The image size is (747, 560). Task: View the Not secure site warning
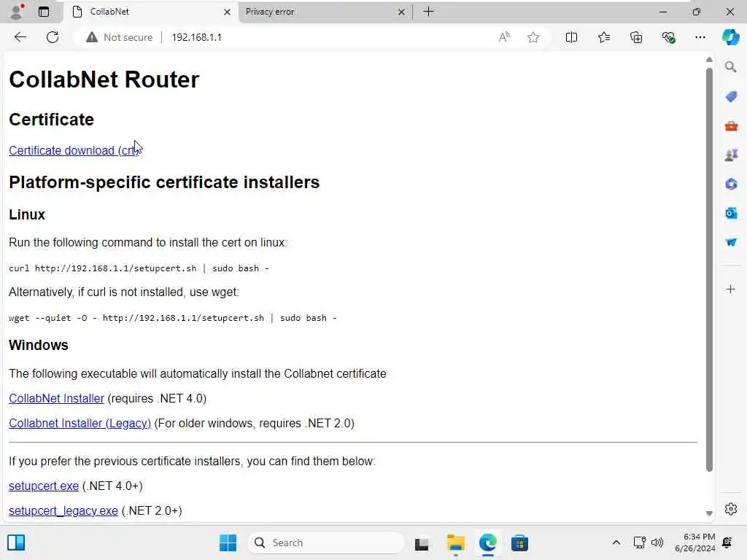[x=119, y=37]
